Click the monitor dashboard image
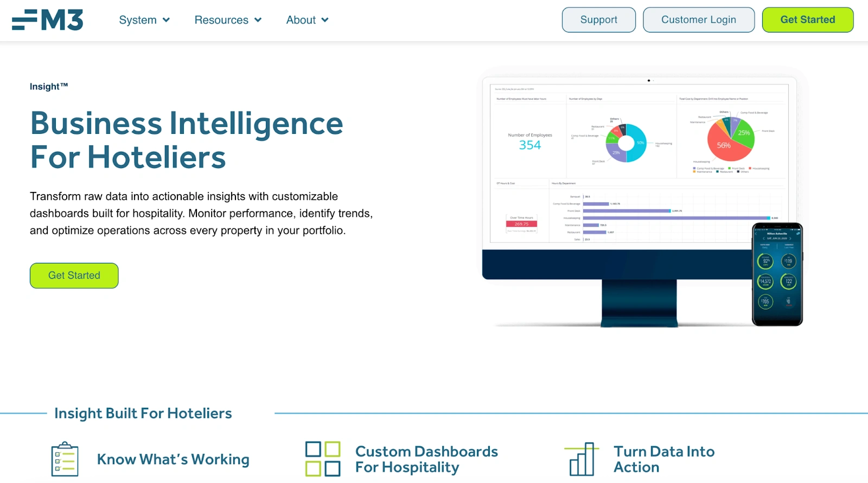The image size is (868, 483). coord(639,201)
